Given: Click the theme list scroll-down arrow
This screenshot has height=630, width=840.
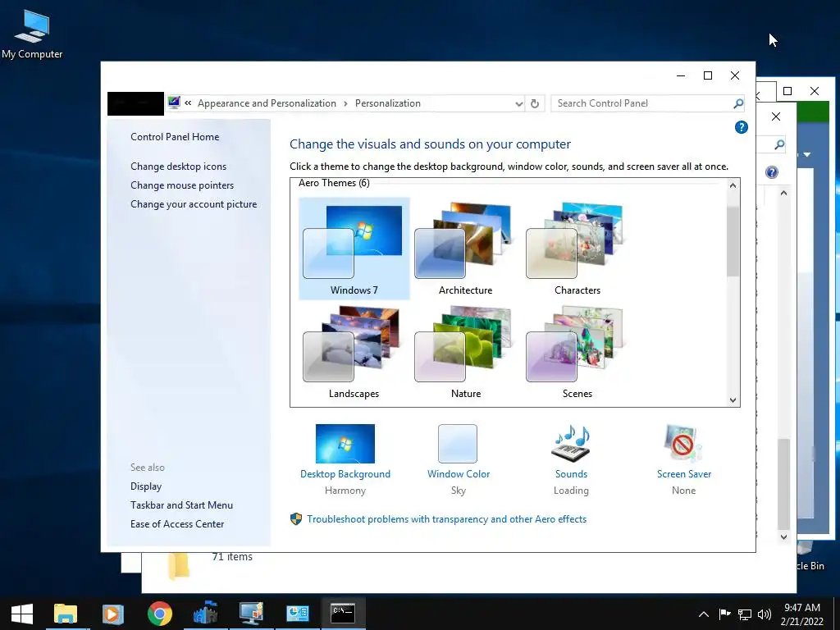Looking at the screenshot, I should (733, 399).
